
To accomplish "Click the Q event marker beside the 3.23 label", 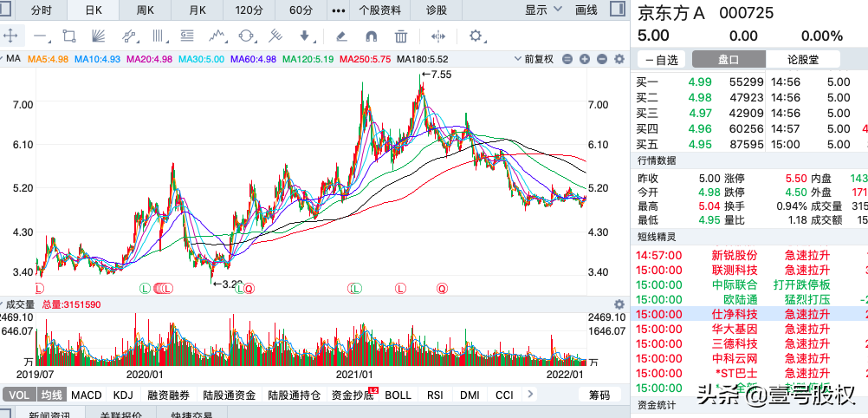I will pyautogui.click(x=249, y=288).
